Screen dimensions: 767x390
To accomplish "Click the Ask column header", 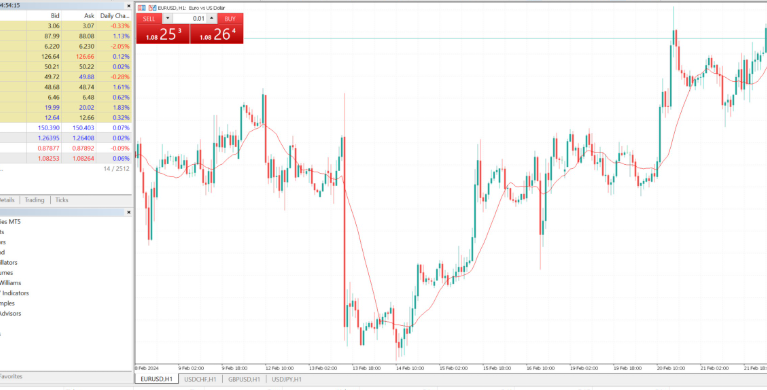I will [89, 16].
